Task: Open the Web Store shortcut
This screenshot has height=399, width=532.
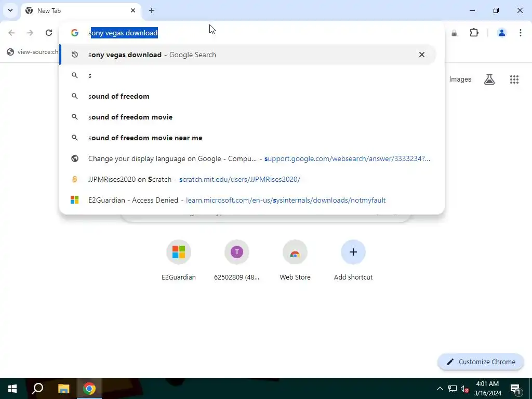Action: [x=295, y=260]
